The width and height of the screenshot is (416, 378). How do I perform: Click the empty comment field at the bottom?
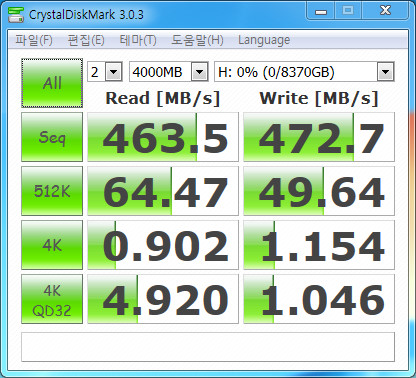tap(208, 347)
